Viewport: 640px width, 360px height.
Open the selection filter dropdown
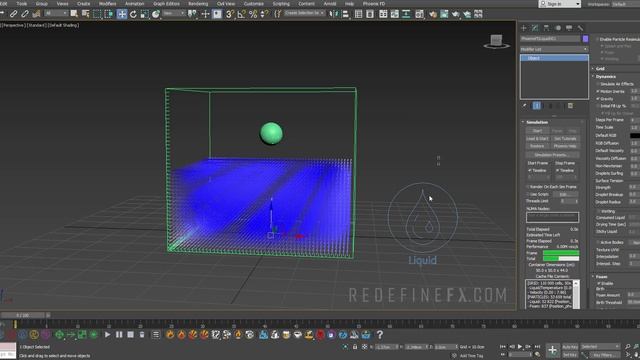coord(56,13)
